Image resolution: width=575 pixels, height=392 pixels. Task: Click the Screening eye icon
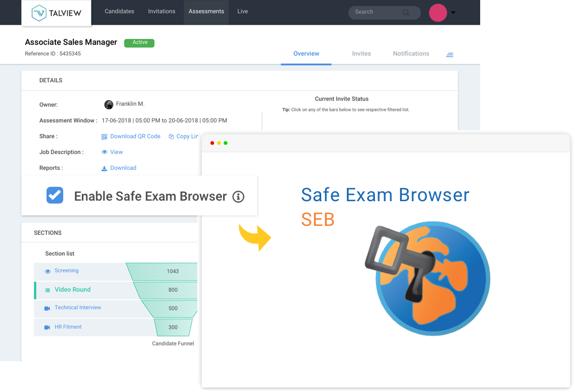[48, 271]
